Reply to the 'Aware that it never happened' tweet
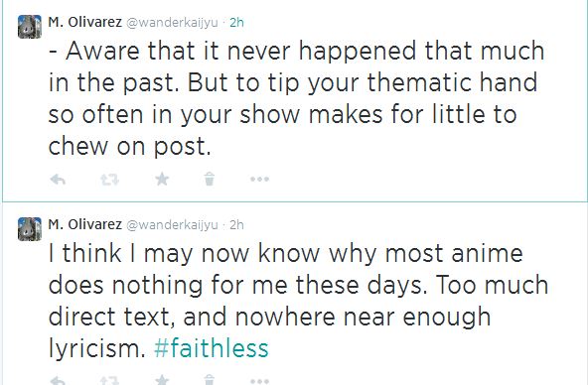588x385 pixels. click(58, 180)
